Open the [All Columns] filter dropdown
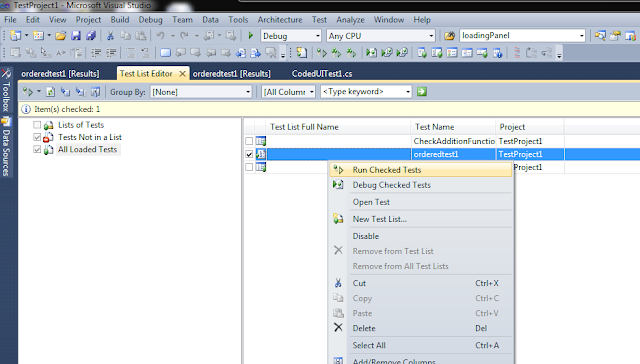Screen dimensions: 640x364 [311, 92]
